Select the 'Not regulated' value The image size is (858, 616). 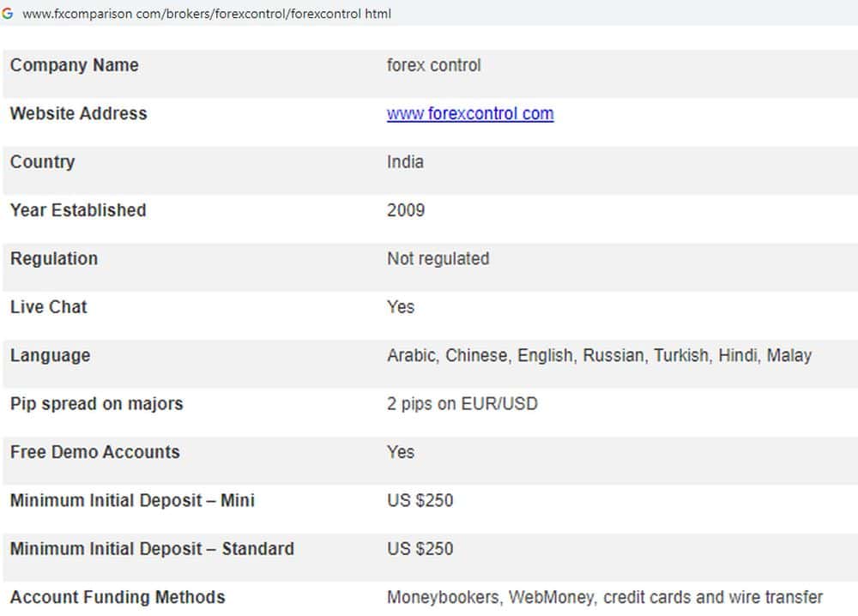[438, 259]
